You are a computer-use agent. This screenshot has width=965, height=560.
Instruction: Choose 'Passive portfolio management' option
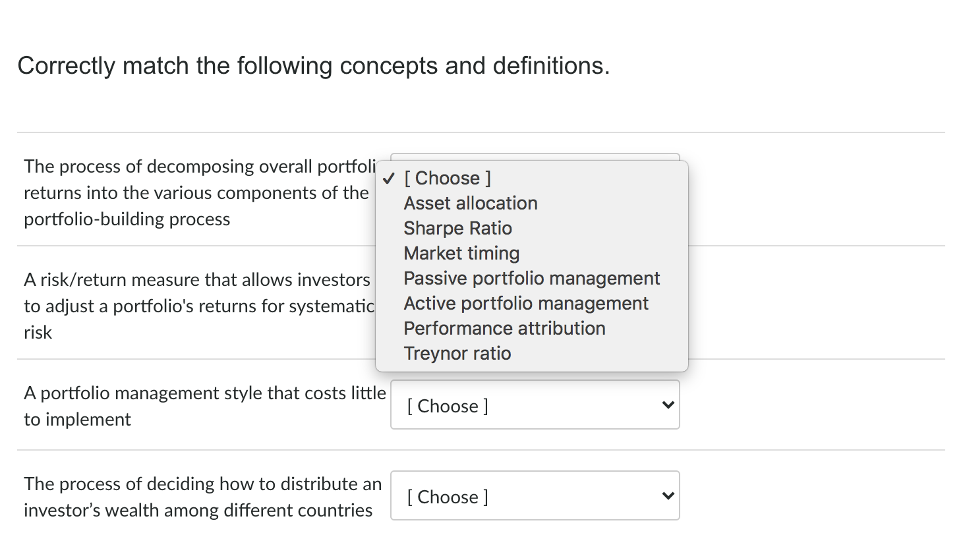[x=531, y=279]
